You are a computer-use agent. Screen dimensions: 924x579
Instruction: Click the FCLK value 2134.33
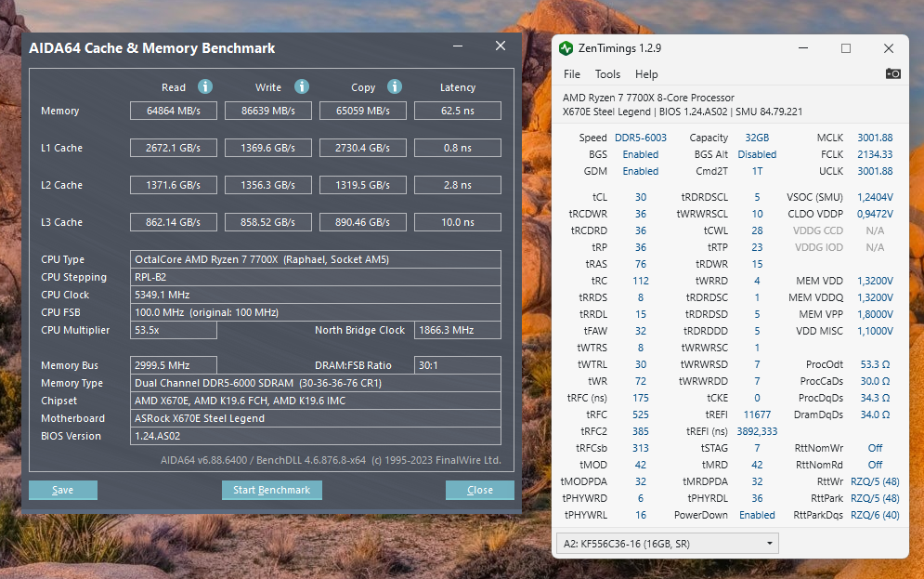pos(875,154)
